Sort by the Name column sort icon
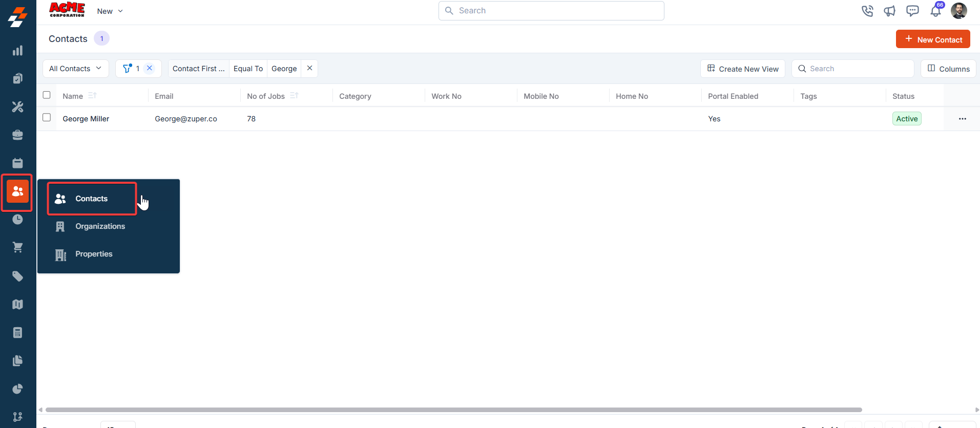 (92, 96)
